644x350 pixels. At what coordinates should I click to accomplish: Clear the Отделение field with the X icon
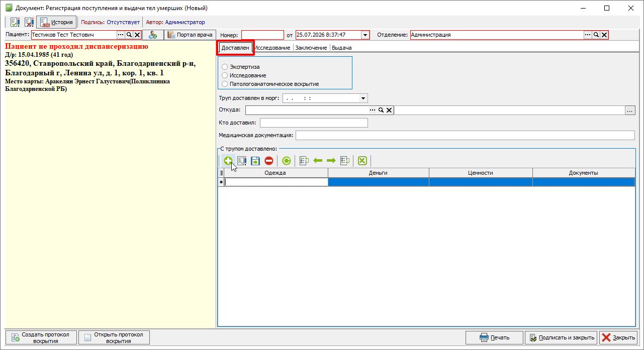tap(604, 35)
